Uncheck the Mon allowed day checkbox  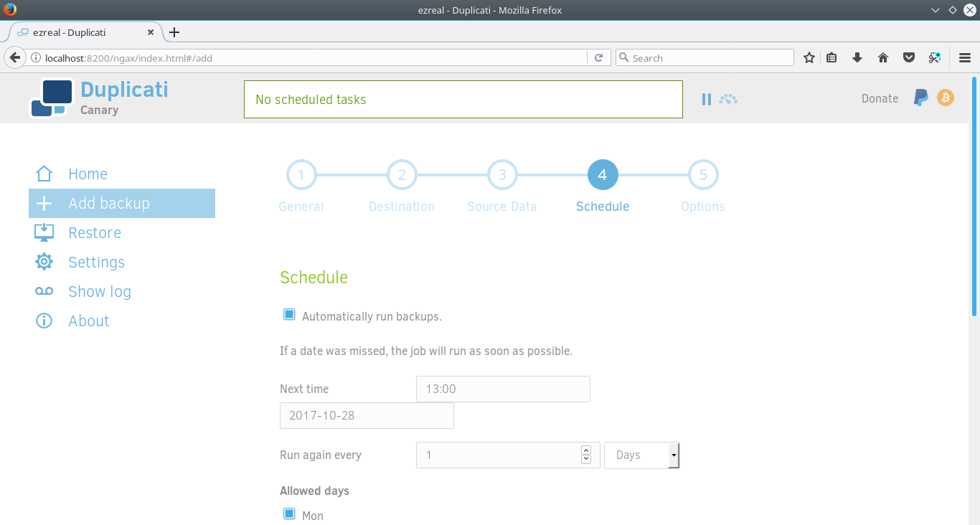[x=289, y=514]
